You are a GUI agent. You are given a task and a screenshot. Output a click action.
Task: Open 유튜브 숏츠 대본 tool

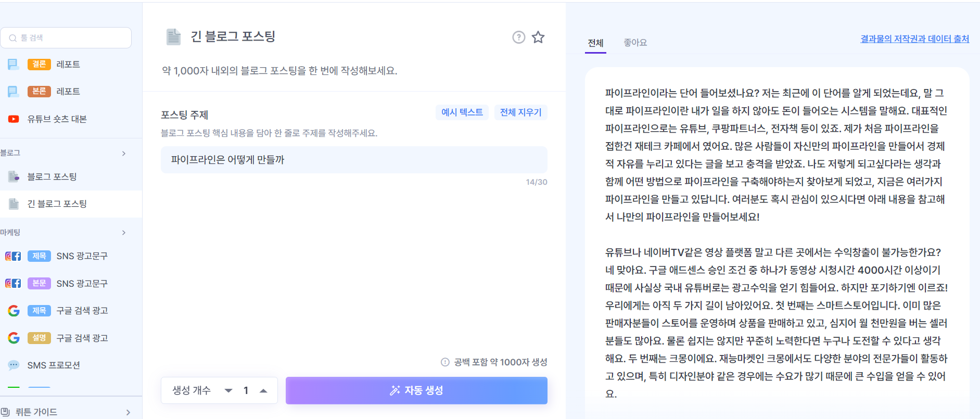pyautogui.click(x=71, y=119)
